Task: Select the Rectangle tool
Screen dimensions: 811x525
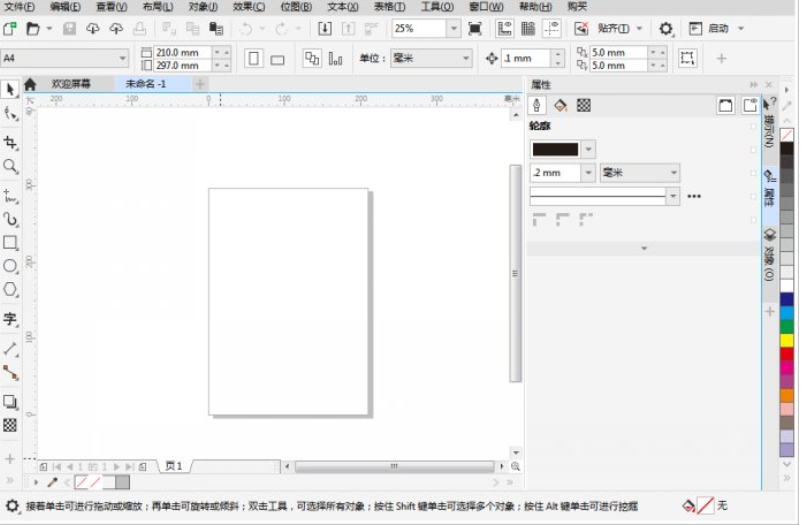Action: pyautogui.click(x=10, y=242)
